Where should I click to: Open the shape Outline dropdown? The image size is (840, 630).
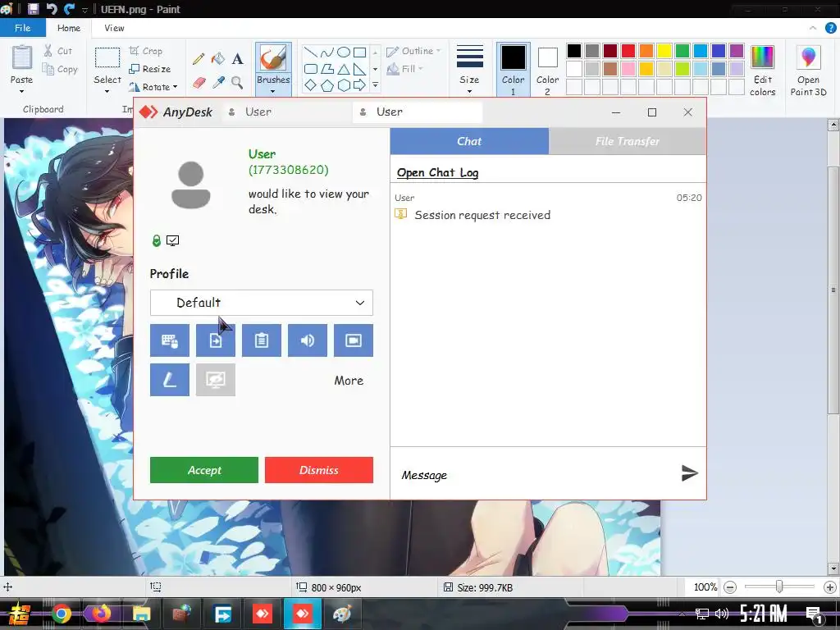tap(413, 51)
